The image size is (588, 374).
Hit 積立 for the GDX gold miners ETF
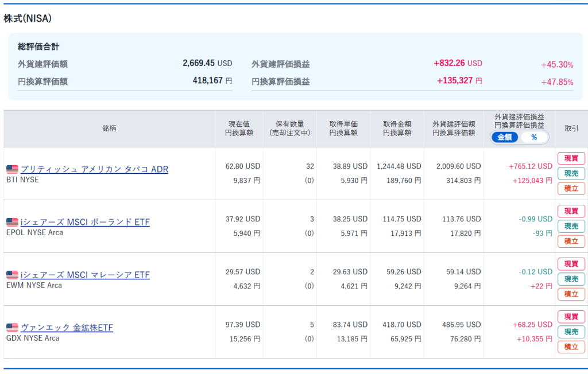[x=571, y=346]
